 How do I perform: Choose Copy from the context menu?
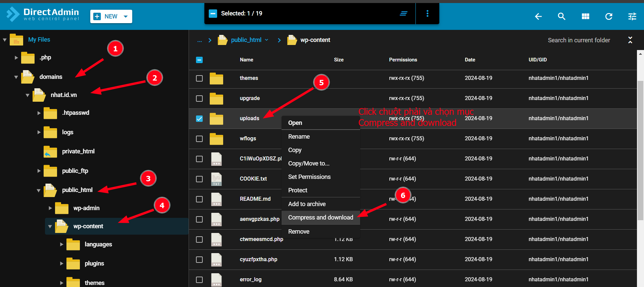click(x=321, y=150)
